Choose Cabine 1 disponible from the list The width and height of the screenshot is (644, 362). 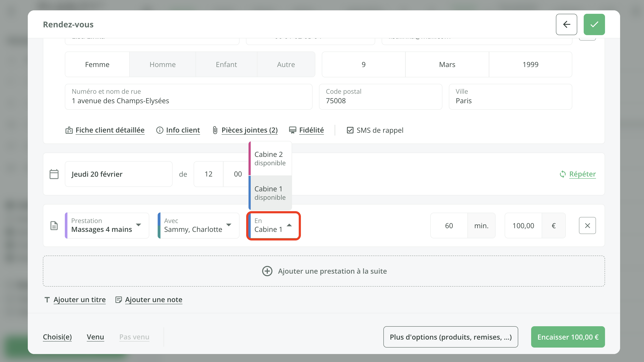(x=270, y=193)
